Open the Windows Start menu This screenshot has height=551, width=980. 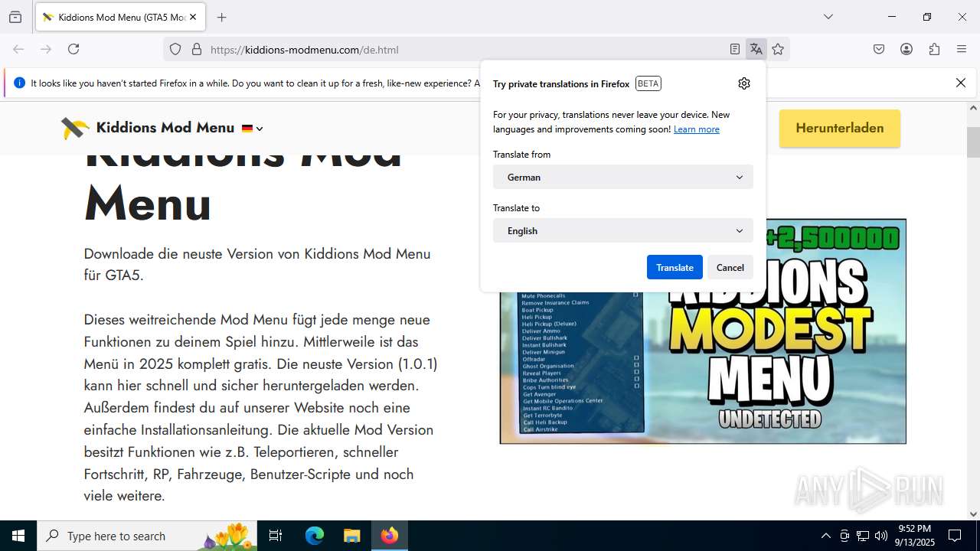tap(18, 536)
